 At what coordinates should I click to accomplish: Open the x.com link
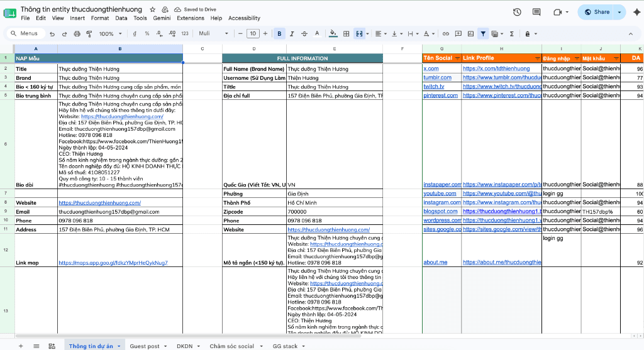431,68
